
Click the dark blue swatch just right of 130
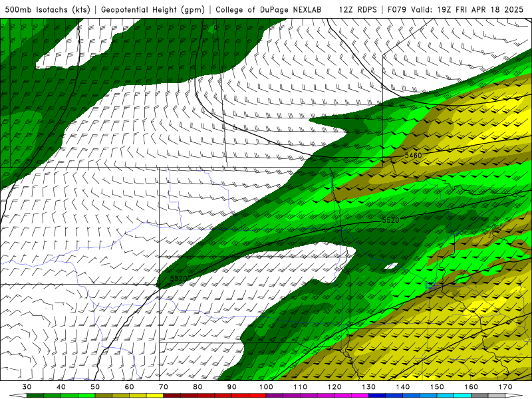(377, 396)
